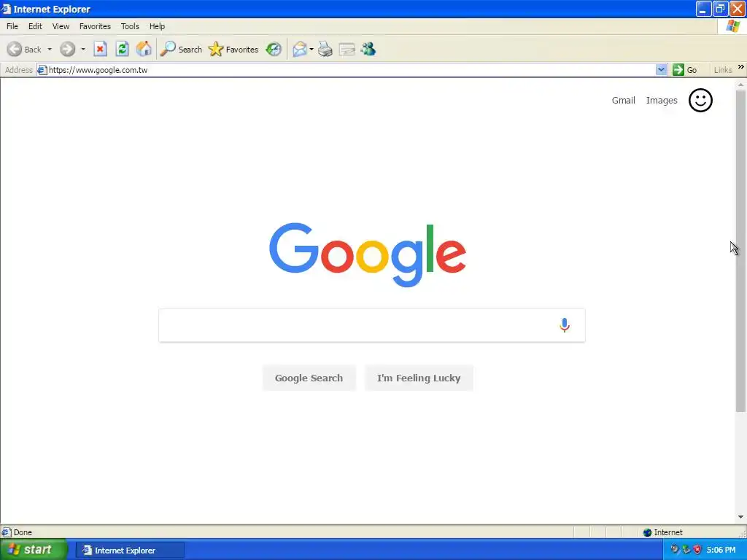Click the page icon beside address URL

pos(42,70)
